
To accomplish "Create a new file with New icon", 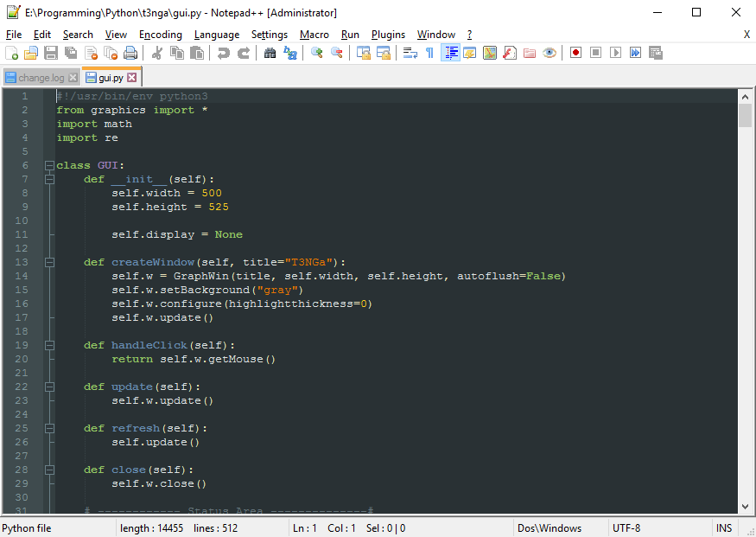I will click(11, 53).
